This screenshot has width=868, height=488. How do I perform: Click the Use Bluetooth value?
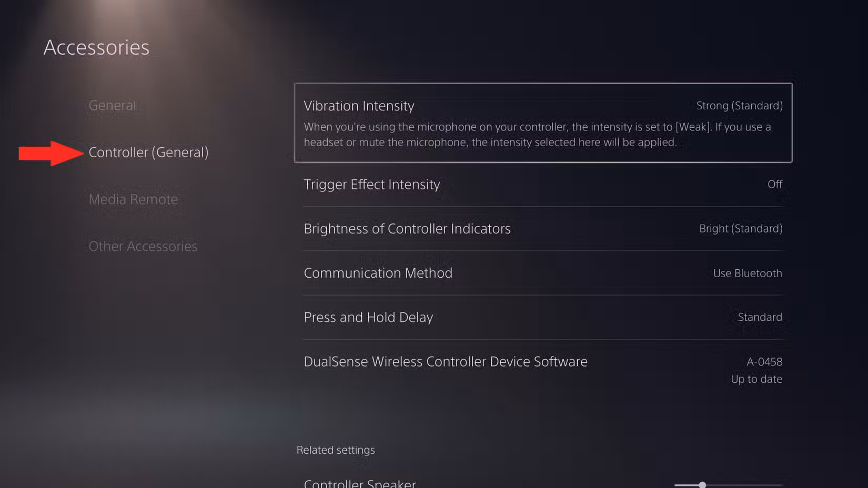[x=748, y=273]
